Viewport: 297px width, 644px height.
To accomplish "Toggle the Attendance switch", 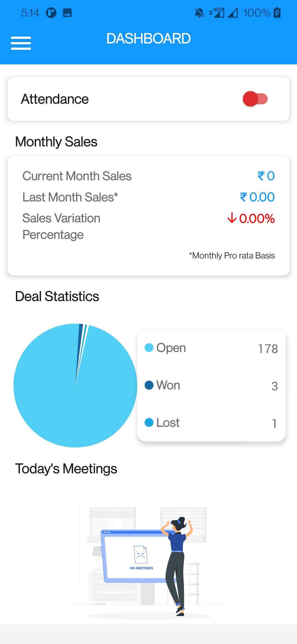I will point(255,99).
